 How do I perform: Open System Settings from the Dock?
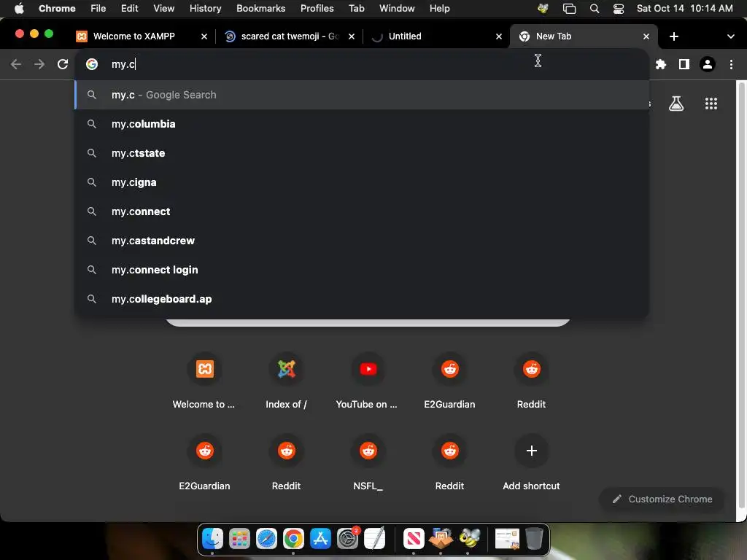tap(348, 539)
